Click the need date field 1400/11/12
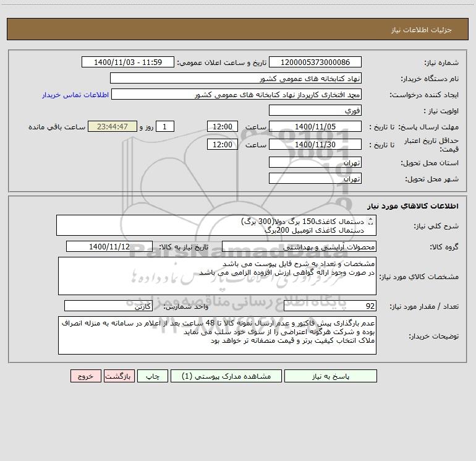Image resolution: width=476 pixels, height=461 pixels. pyautogui.click(x=109, y=246)
